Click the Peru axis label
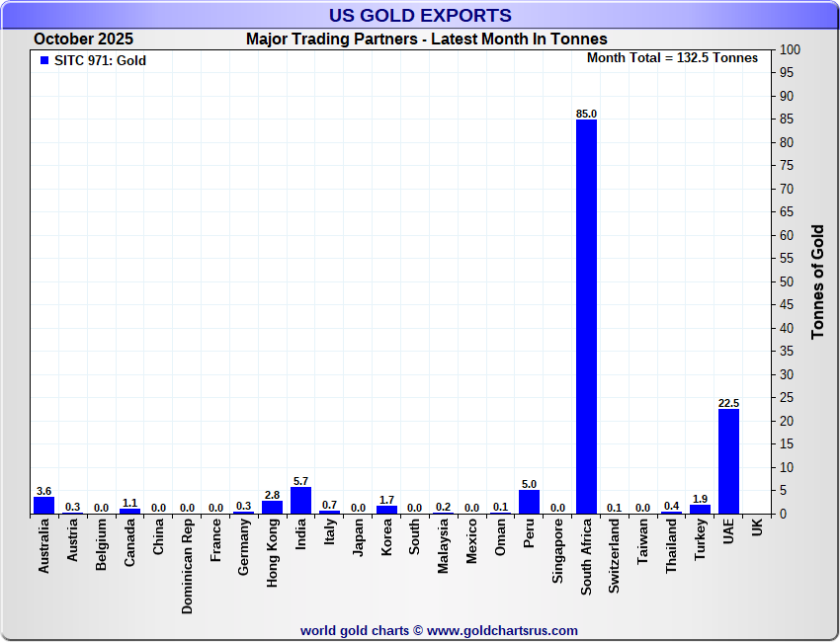 pos(529,533)
